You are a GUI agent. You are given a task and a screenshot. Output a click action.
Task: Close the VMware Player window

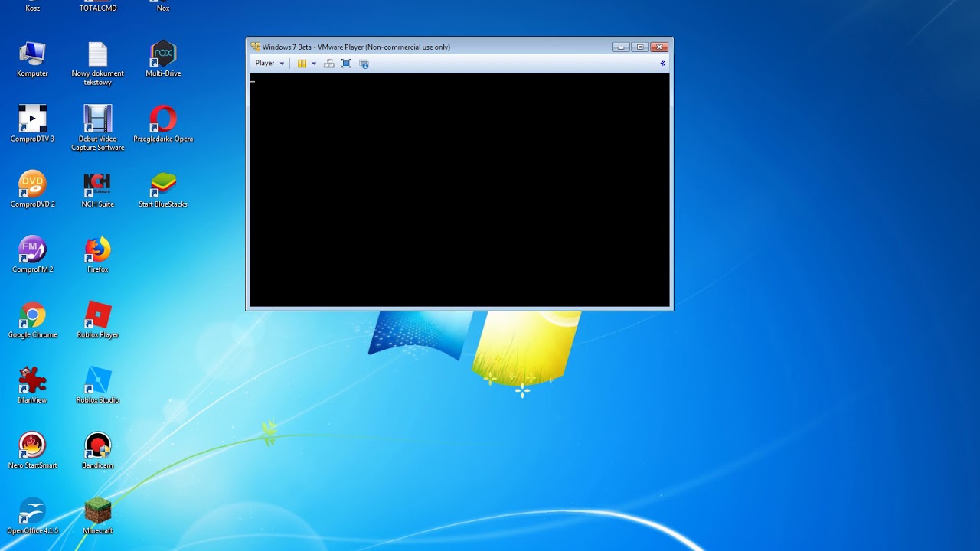[x=659, y=47]
